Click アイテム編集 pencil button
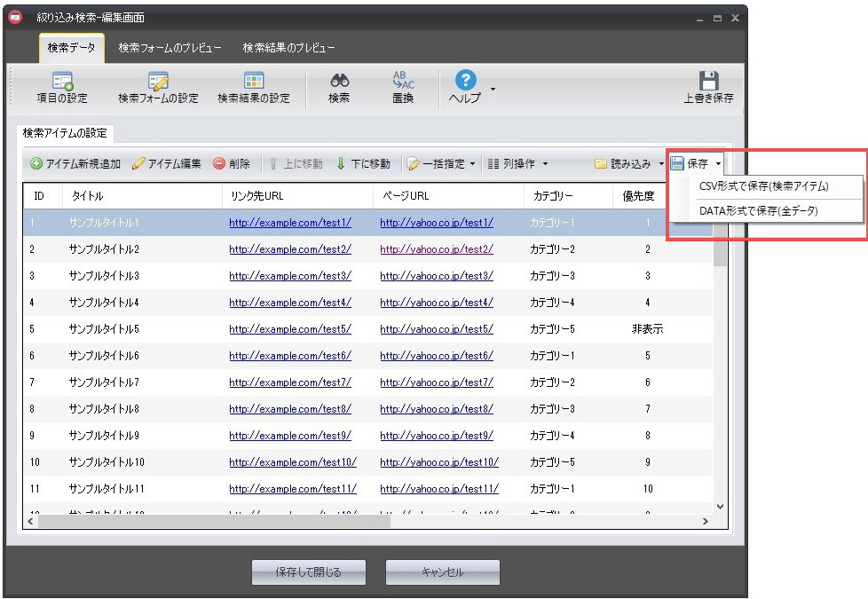 166,164
